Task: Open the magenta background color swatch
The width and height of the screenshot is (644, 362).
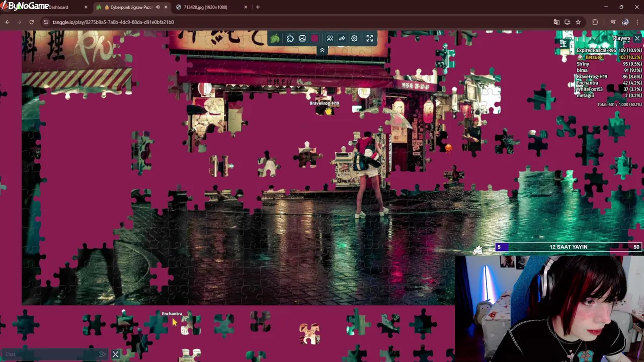Action: [x=314, y=38]
